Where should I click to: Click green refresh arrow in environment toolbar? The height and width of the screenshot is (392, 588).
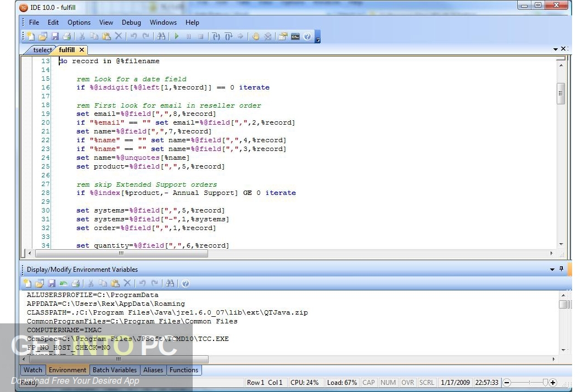tap(63, 283)
